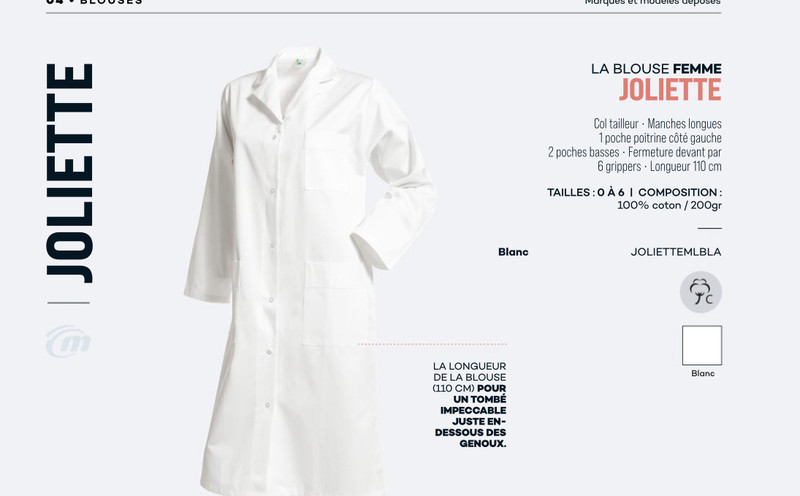
Task: Click the LA LONGUEUR DE LA BLOUSE callout
Action: pyautogui.click(x=470, y=405)
